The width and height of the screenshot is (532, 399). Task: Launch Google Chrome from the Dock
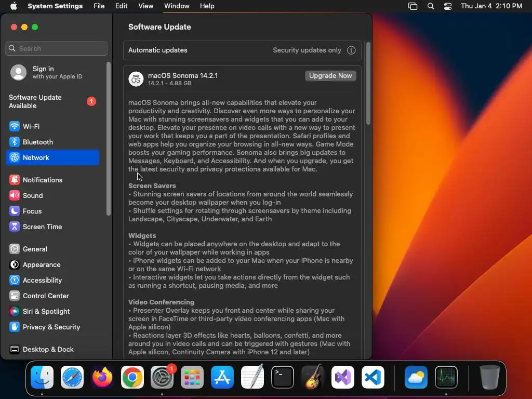(x=132, y=377)
